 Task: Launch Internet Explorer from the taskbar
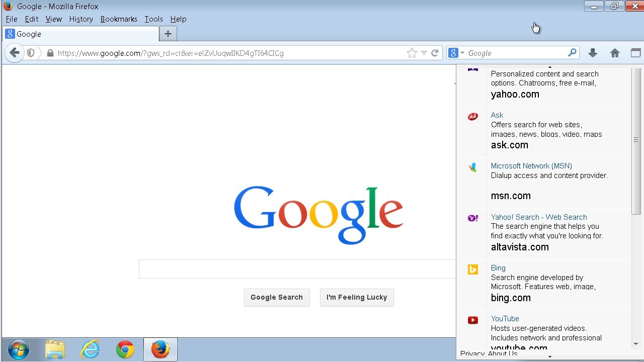click(90, 349)
